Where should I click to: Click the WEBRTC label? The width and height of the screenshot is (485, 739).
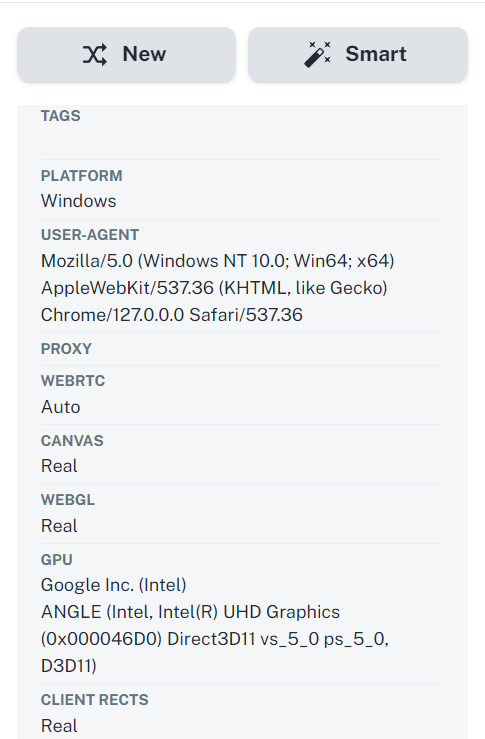coord(73,381)
